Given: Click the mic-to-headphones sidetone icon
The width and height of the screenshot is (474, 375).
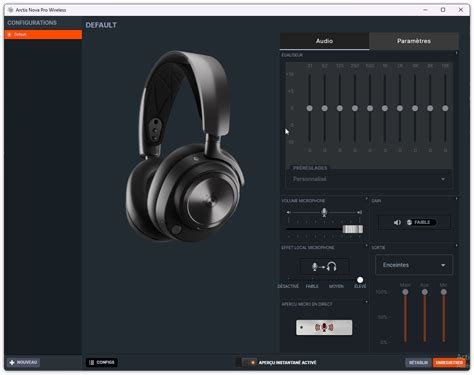Looking at the screenshot, I should point(324,266).
